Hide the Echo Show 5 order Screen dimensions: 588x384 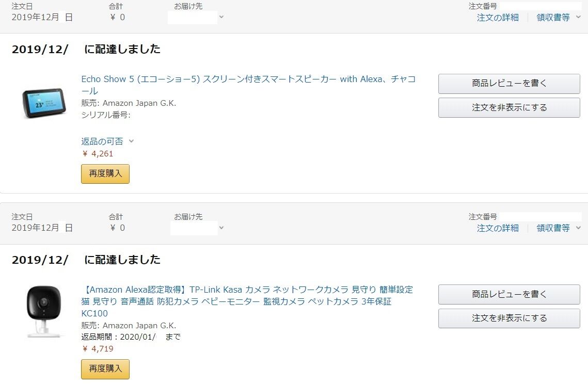(509, 108)
